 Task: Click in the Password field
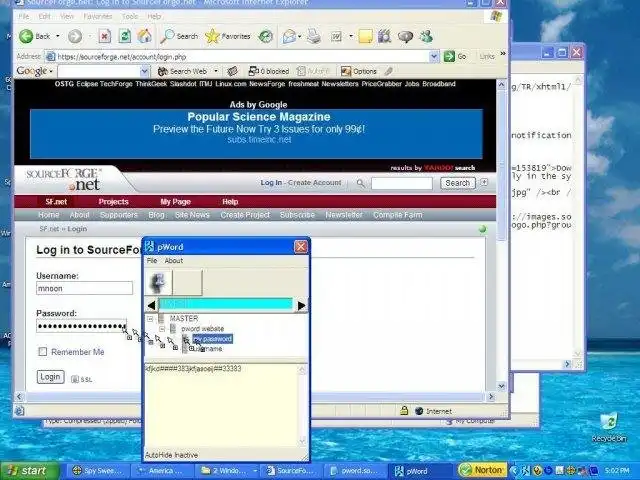(81, 326)
